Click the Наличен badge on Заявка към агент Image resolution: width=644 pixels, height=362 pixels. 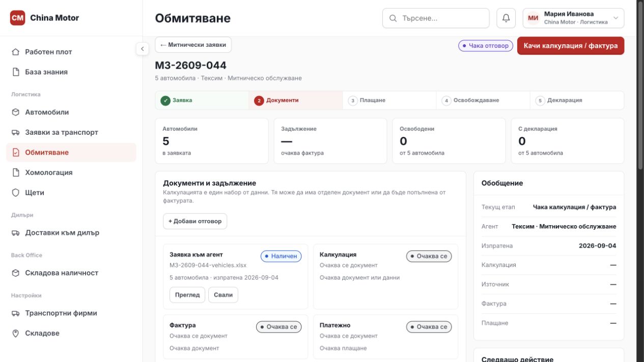281,256
